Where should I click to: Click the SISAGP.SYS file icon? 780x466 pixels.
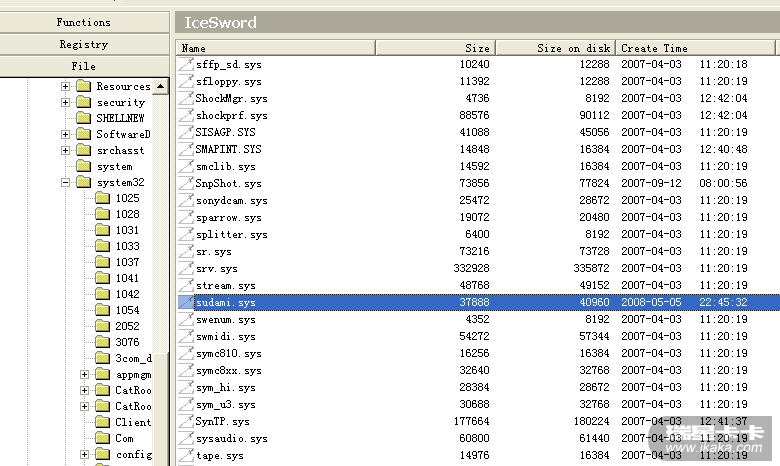tap(186, 132)
